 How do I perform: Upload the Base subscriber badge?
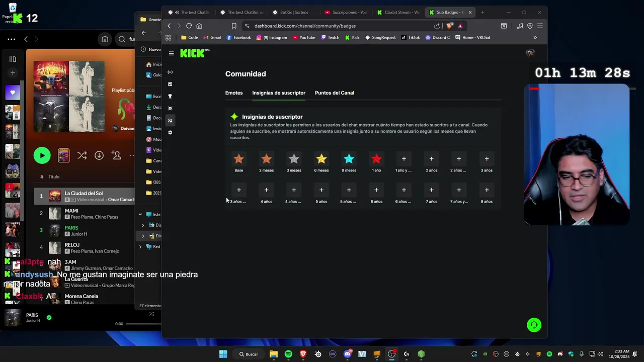tap(238, 159)
